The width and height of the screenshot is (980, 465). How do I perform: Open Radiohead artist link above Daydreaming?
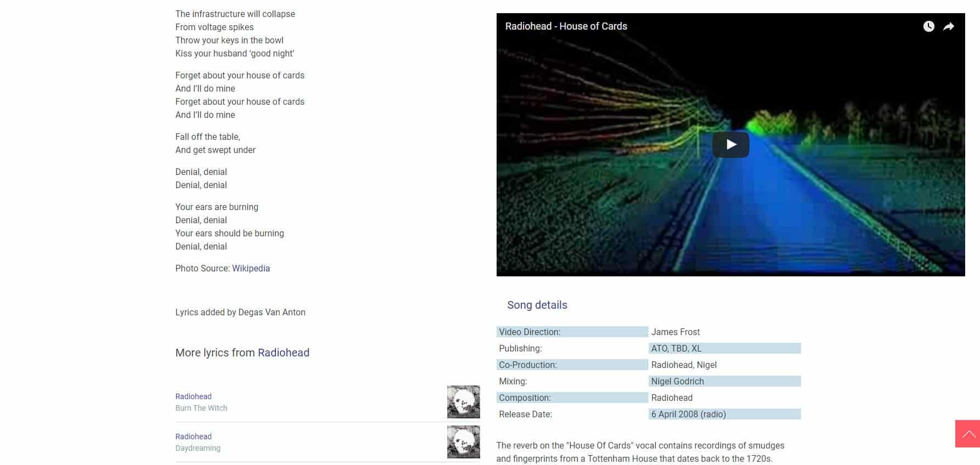(193, 436)
